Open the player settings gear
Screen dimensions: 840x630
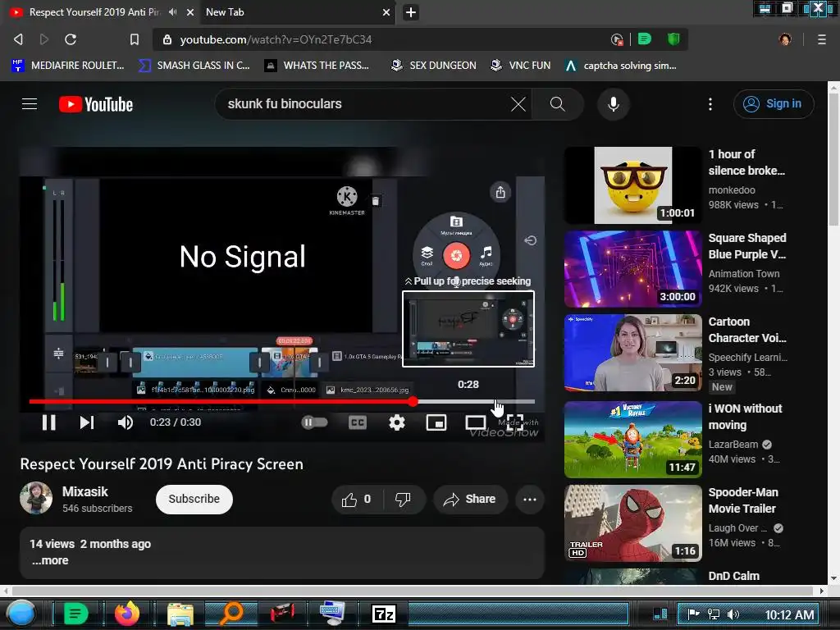(x=396, y=422)
